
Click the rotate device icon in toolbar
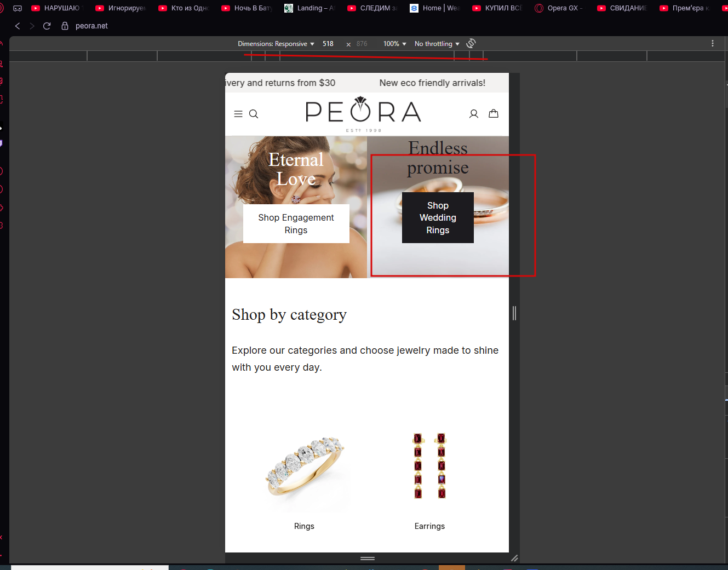pos(471,43)
